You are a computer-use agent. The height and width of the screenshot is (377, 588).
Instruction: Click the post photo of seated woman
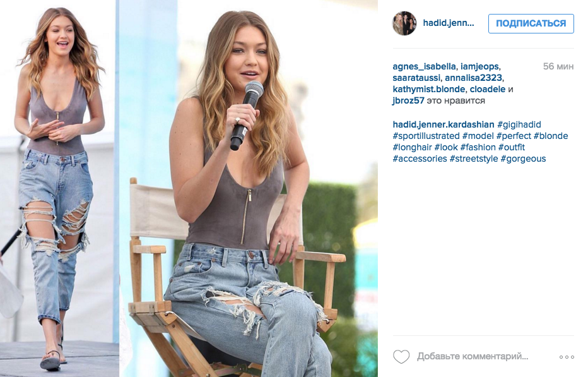[x=248, y=188]
